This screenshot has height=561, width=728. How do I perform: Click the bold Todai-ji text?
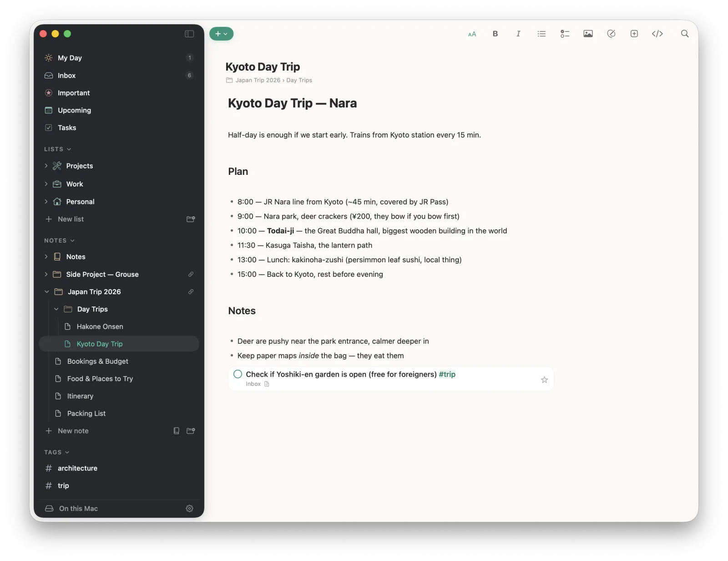(x=280, y=231)
